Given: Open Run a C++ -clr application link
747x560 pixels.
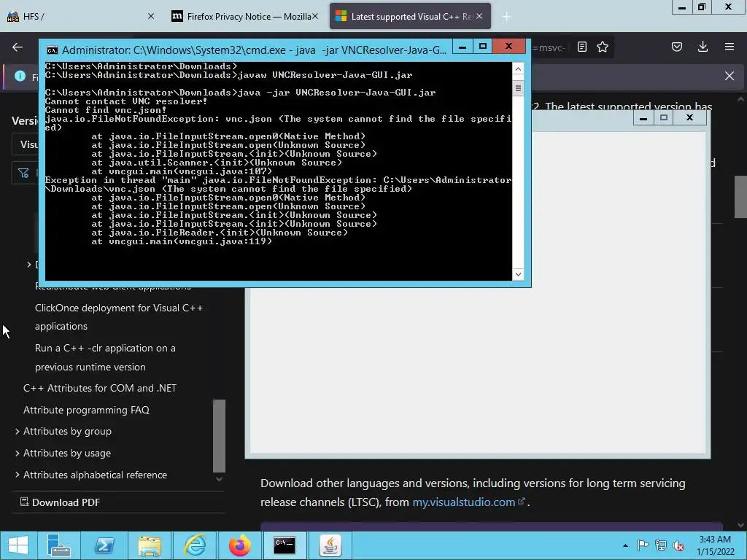Looking at the screenshot, I should coord(105,357).
